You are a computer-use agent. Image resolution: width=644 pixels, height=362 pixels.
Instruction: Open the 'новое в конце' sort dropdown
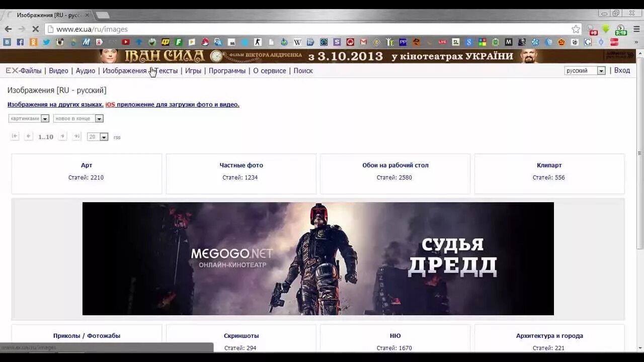coord(78,119)
